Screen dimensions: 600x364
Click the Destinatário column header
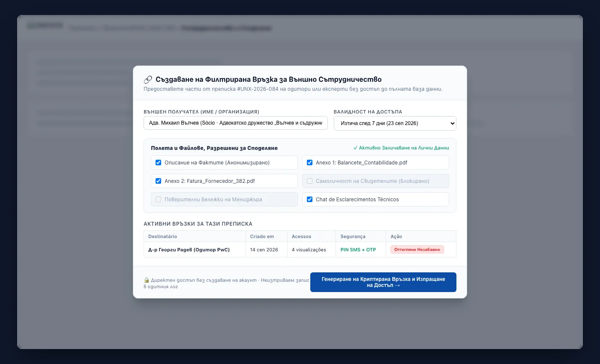[x=195, y=236]
